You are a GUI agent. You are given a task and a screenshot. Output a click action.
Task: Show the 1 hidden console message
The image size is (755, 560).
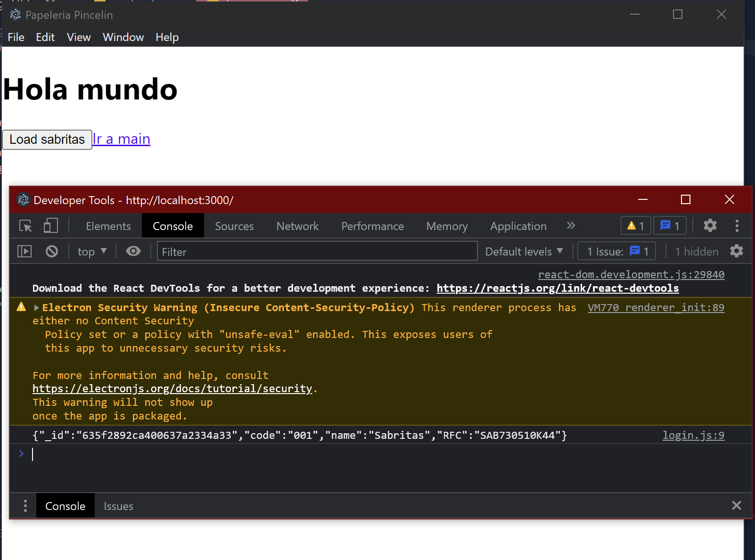tap(696, 251)
